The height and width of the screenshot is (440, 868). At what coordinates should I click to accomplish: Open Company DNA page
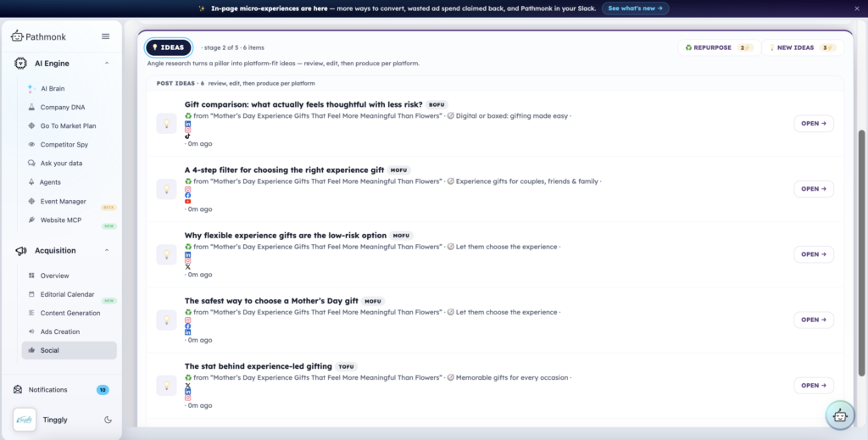63,108
